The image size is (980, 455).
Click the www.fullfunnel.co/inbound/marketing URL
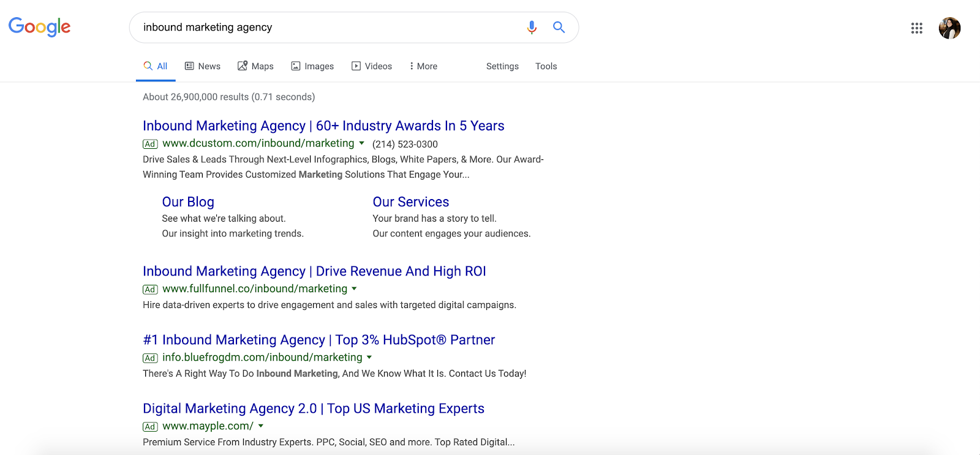pos(255,288)
